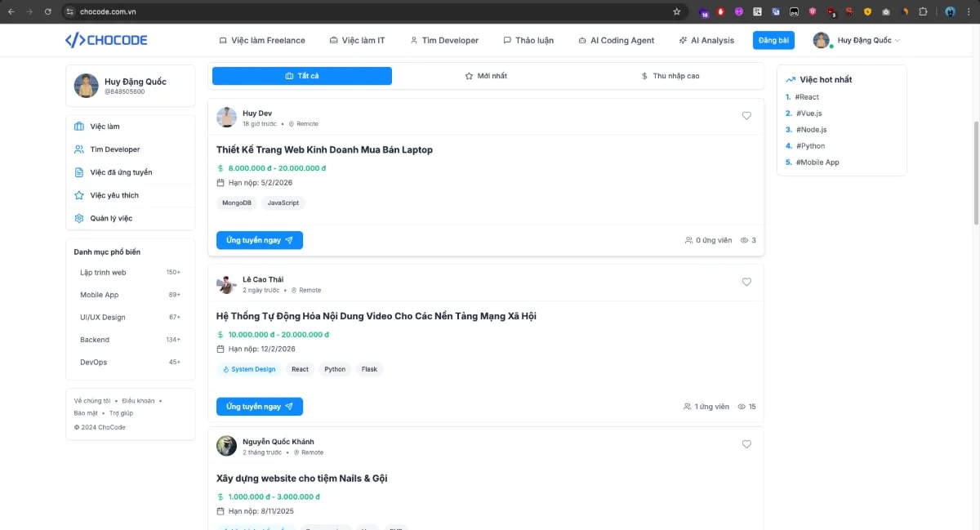Image resolution: width=980 pixels, height=530 pixels.
Task: Favorite the Laptop web design job with the heart
Action: (746, 116)
